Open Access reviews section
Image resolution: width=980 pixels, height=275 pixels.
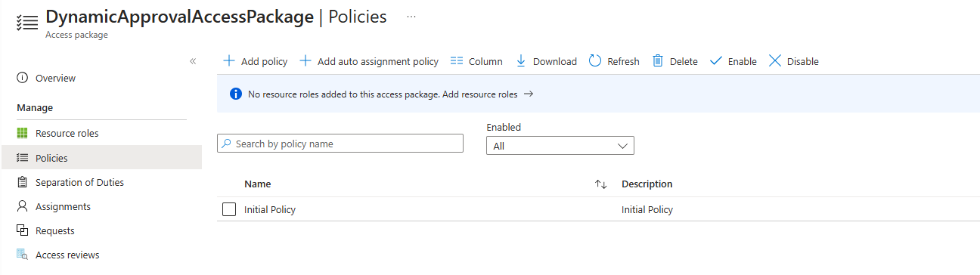(67, 255)
